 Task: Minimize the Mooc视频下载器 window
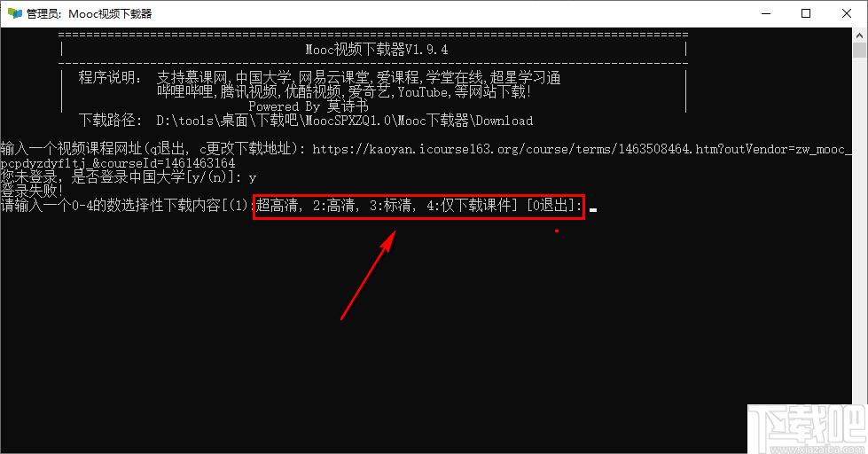[766, 13]
